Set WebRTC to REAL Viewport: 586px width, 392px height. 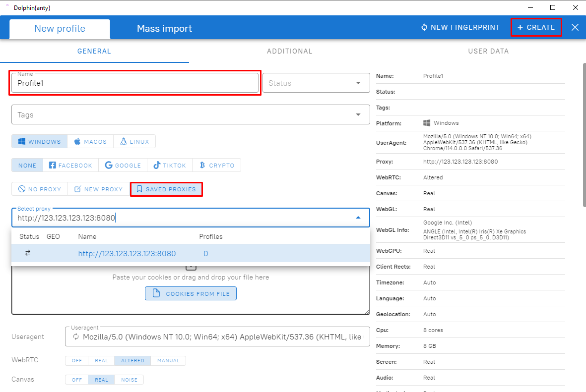click(x=101, y=361)
